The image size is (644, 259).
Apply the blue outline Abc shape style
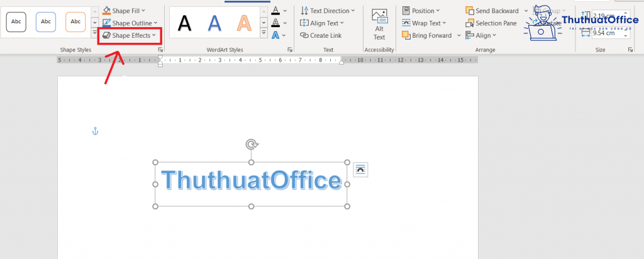pos(45,22)
